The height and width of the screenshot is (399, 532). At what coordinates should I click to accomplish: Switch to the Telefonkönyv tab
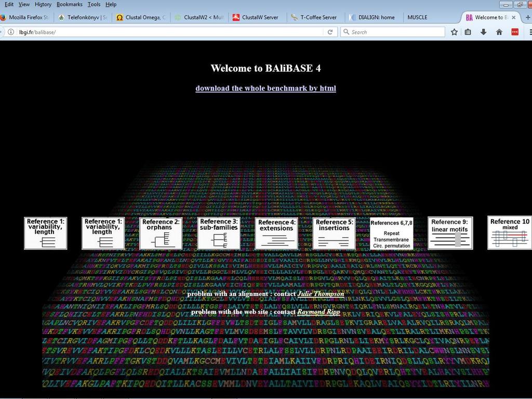(83, 17)
